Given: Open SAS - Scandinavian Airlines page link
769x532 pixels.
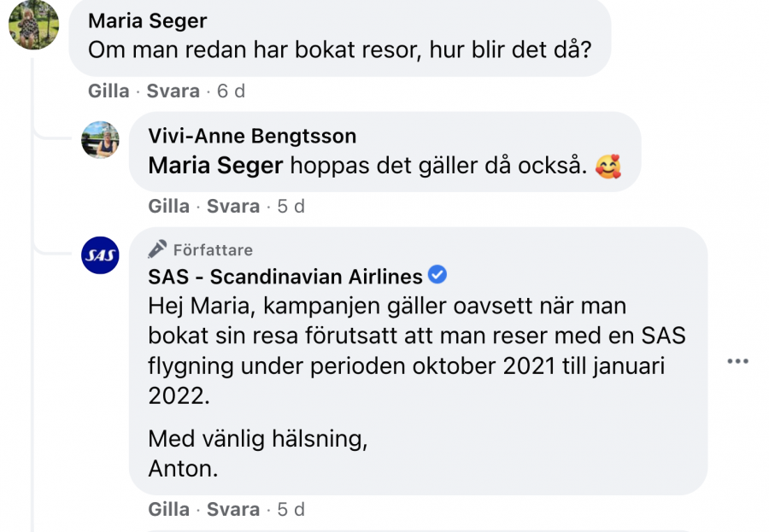Looking at the screenshot, I should (285, 277).
